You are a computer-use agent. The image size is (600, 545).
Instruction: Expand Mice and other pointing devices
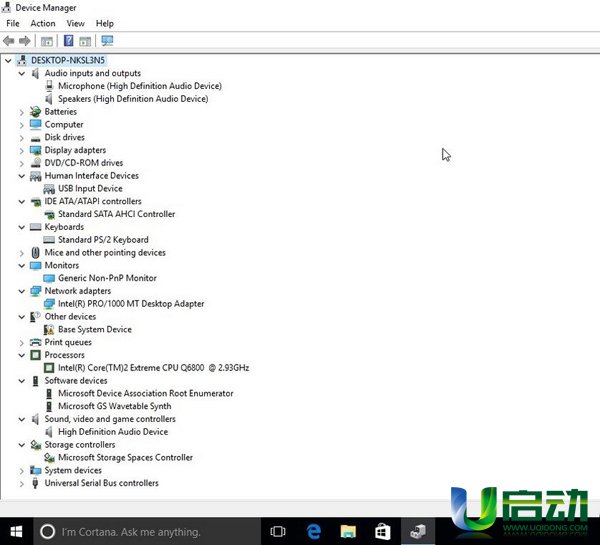pos(22,253)
